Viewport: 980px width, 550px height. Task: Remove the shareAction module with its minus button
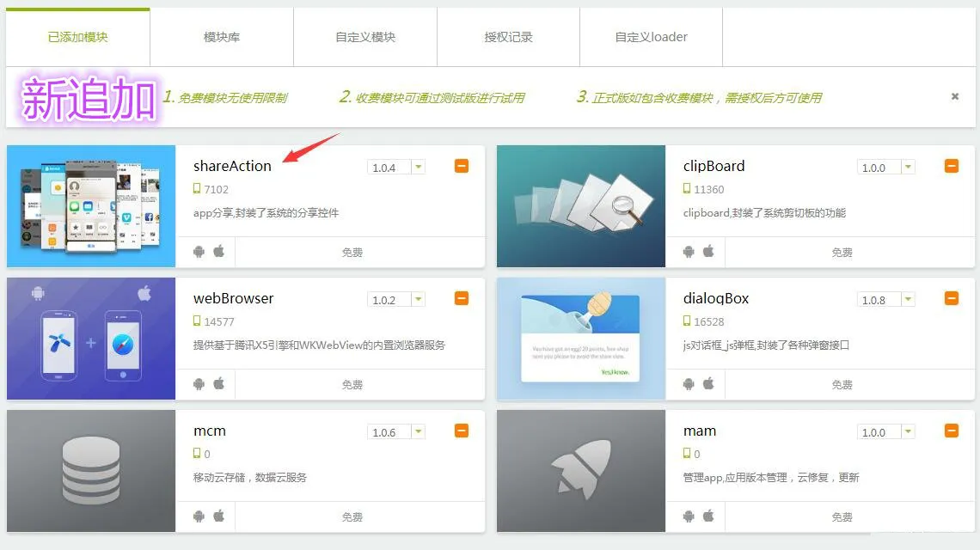pos(462,166)
